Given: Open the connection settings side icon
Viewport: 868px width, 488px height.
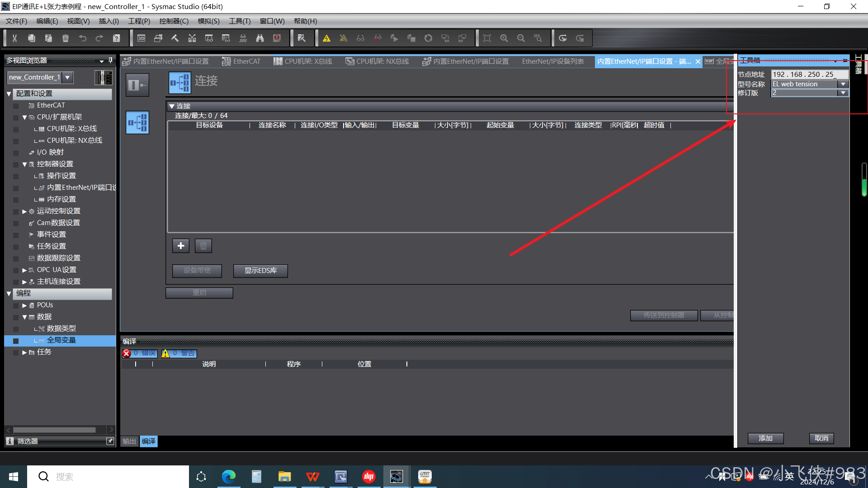Looking at the screenshot, I should tap(137, 122).
